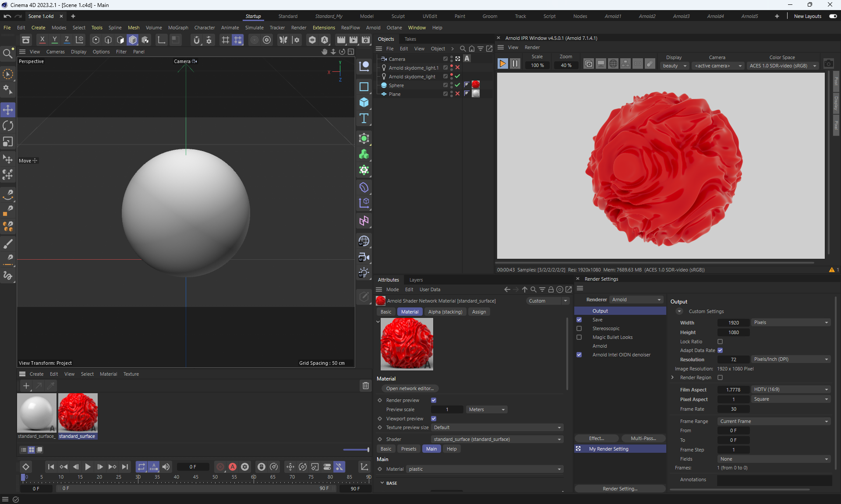Click the Text spline tool icon
This screenshot has width=841, height=504.
click(364, 118)
